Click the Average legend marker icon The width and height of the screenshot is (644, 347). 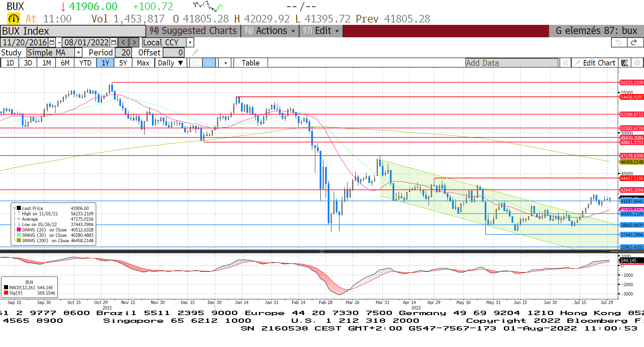19,219
